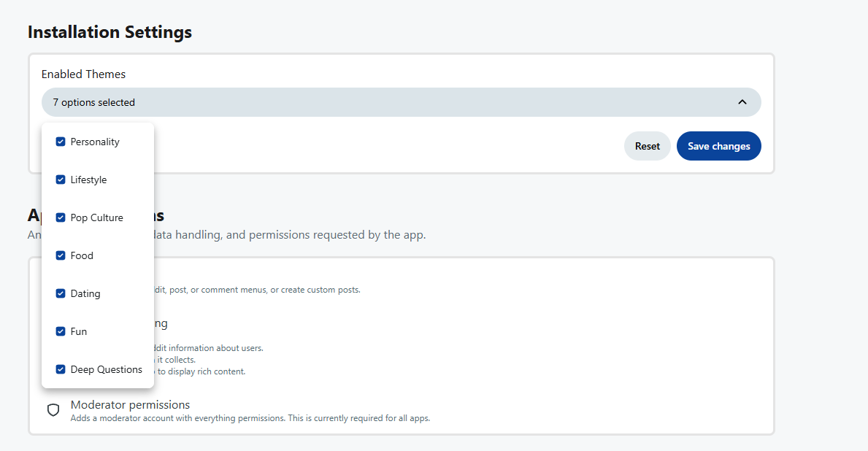868x451 pixels.
Task: Click the "Dating" option label text
Action: click(x=85, y=293)
